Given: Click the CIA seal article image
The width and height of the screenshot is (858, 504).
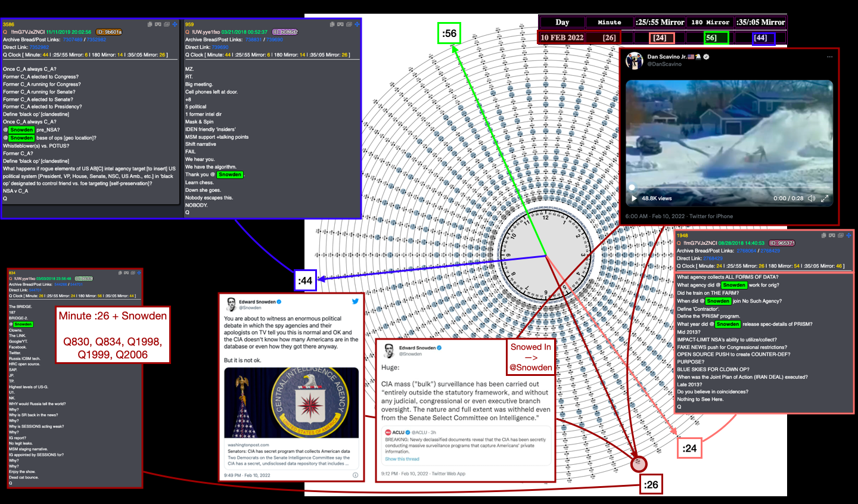Looking at the screenshot, I should [291, 403].
